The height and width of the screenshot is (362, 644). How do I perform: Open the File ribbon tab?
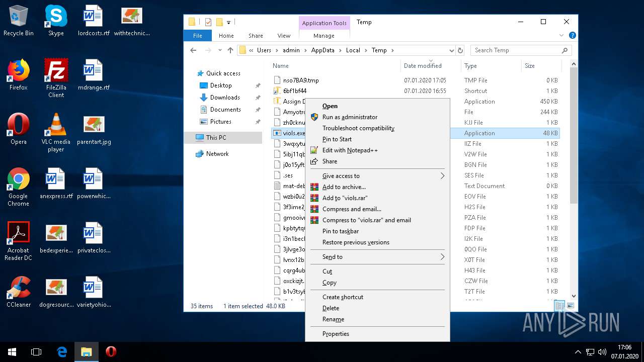(198, 36)
